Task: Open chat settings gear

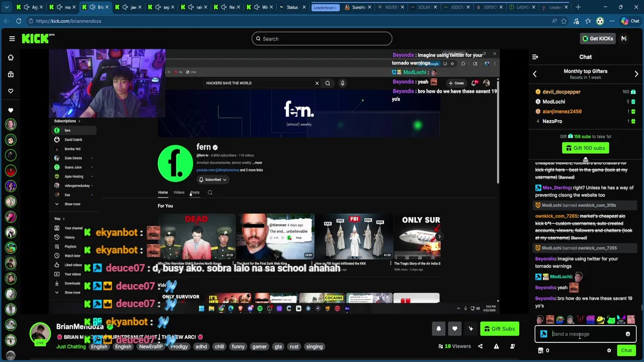Action: click(x=609, y=350)
